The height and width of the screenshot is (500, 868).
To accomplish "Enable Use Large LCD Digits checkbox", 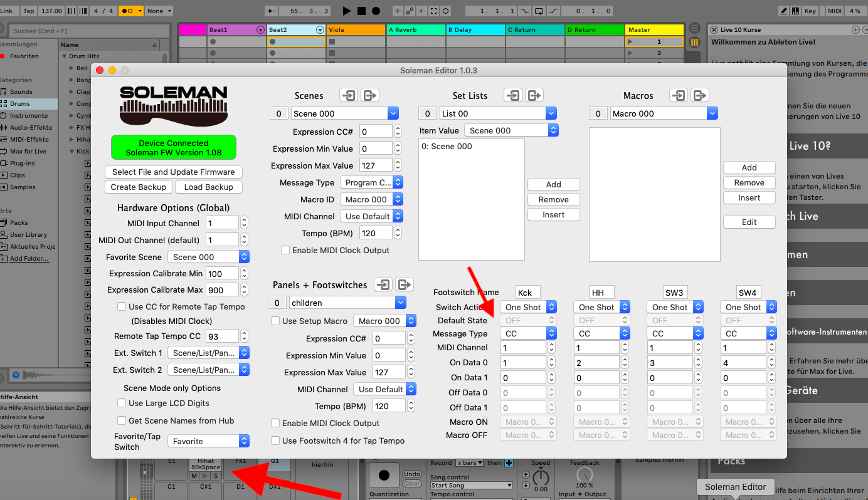I will tap(122, 403).
